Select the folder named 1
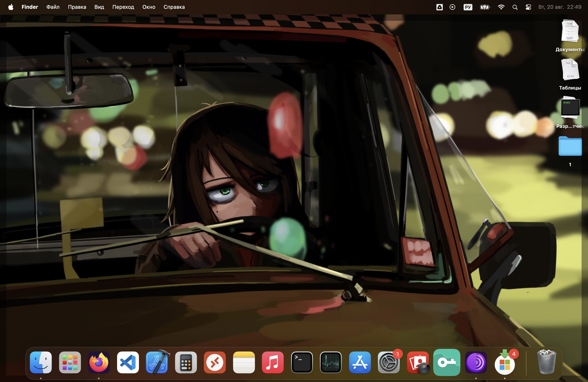Screen dimensions: 588x382 click(x=570, y=147)
